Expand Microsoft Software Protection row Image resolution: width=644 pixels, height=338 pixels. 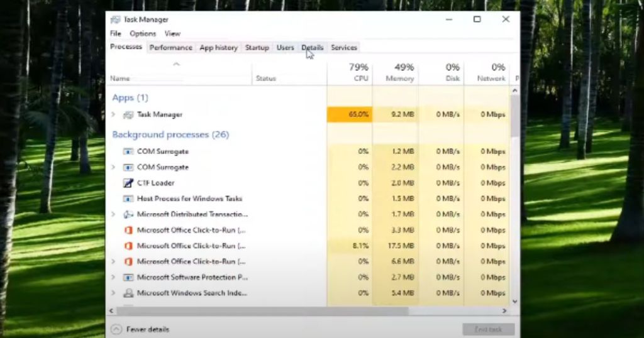[114, 277]
